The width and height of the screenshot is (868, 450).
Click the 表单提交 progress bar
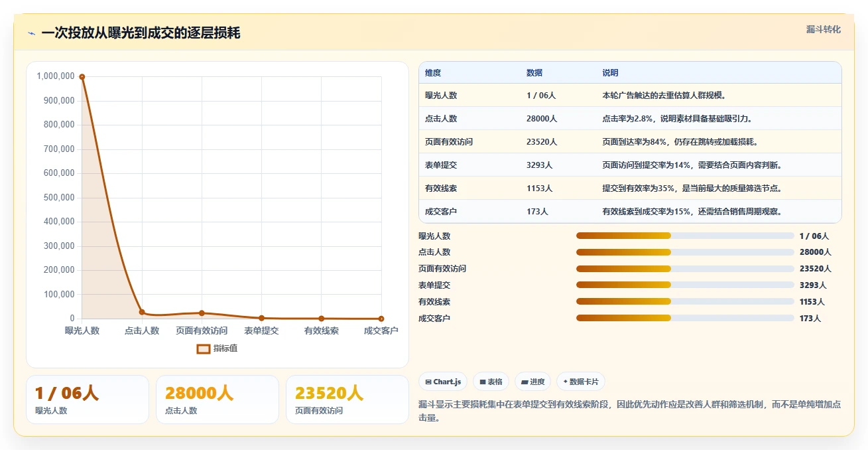[685, 285]
